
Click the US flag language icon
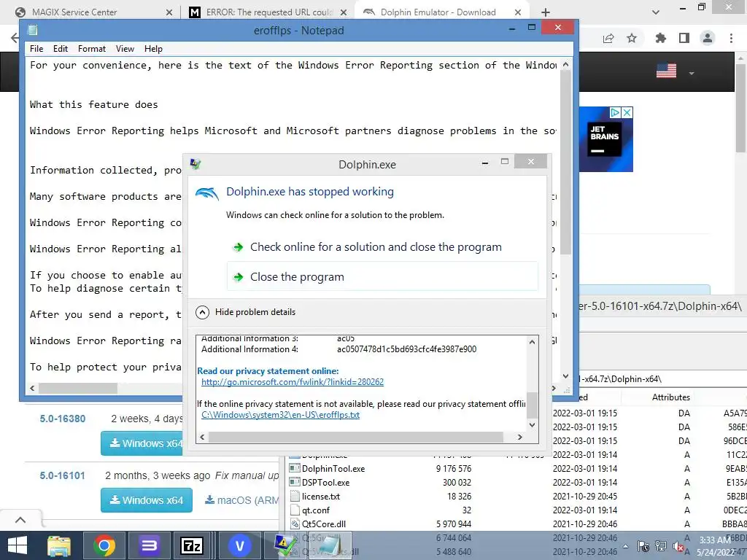pyautogui.click(x=666, y=71)
